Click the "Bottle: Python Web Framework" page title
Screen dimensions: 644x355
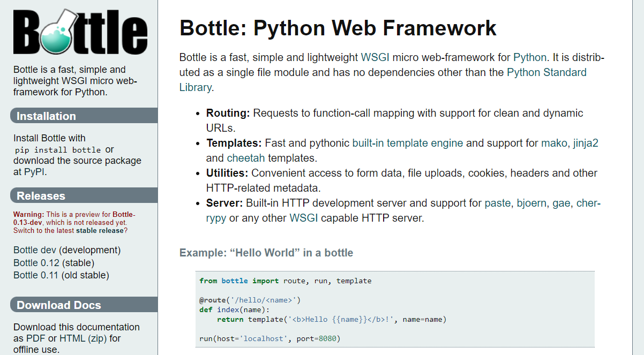(338, 28)
